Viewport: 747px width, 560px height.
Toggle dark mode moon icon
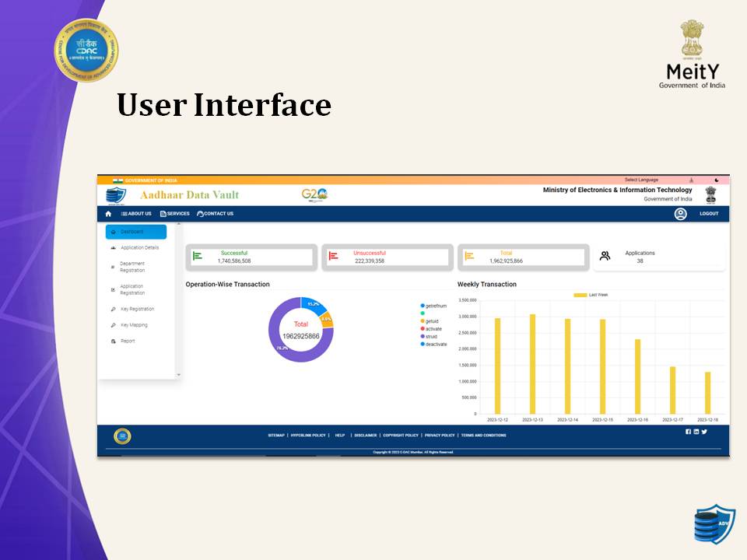717,180
